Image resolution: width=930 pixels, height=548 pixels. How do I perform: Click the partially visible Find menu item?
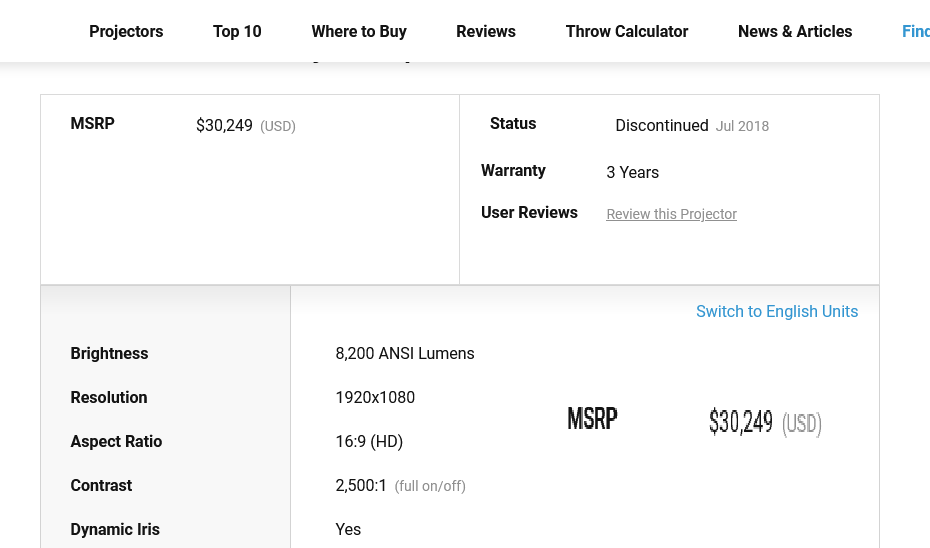(x=915, y=31)
